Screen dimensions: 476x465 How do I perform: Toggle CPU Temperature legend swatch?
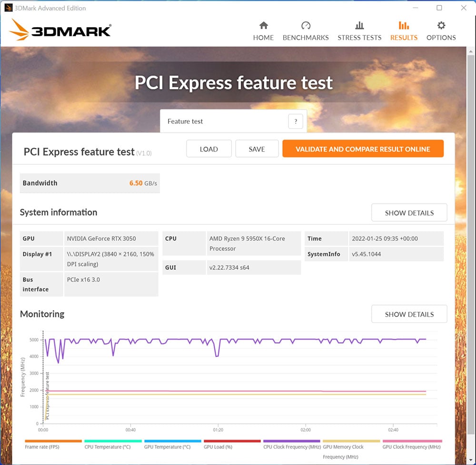(113, 441)
